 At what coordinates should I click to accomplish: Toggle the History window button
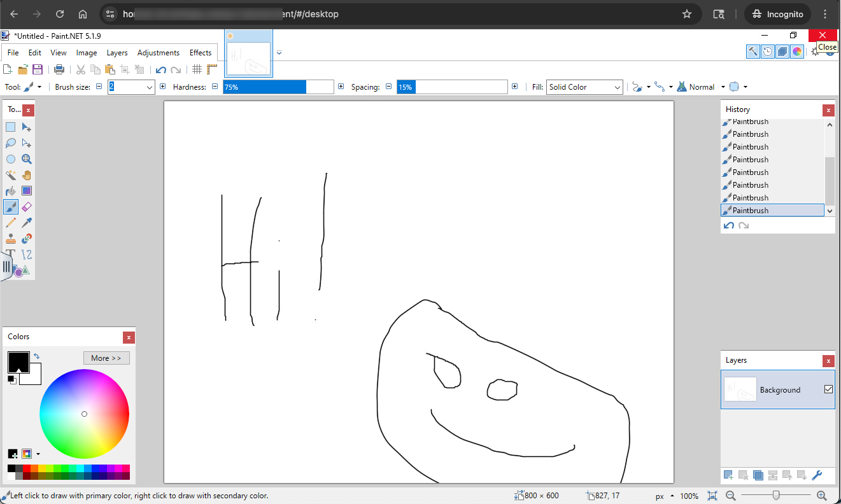click(768, 52)
